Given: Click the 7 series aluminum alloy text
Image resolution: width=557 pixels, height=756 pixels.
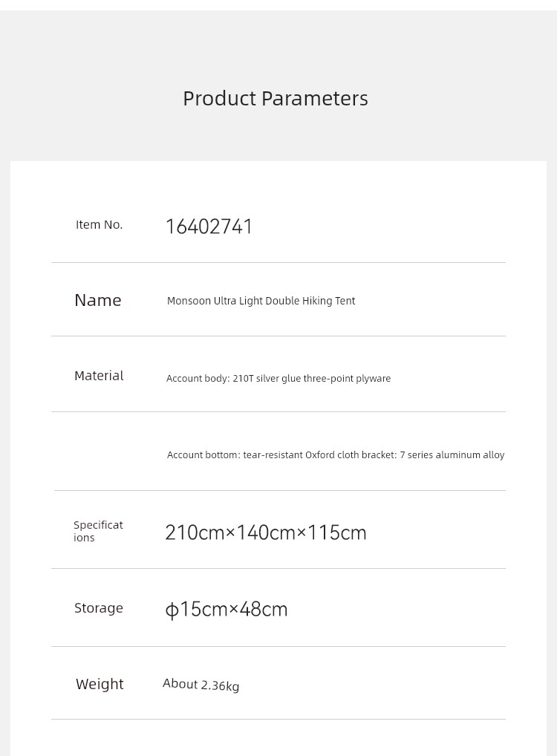Looking at the screenshot, I should (452, 454).
